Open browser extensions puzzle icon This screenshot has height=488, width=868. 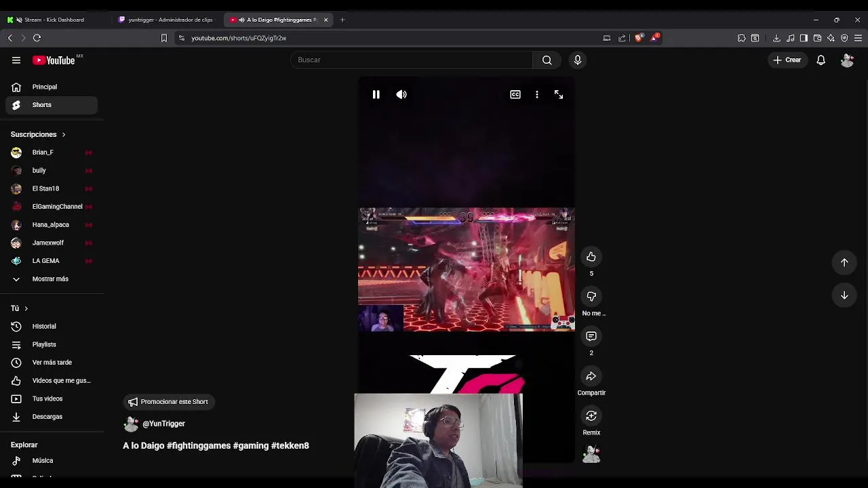[x=741, y=38]
